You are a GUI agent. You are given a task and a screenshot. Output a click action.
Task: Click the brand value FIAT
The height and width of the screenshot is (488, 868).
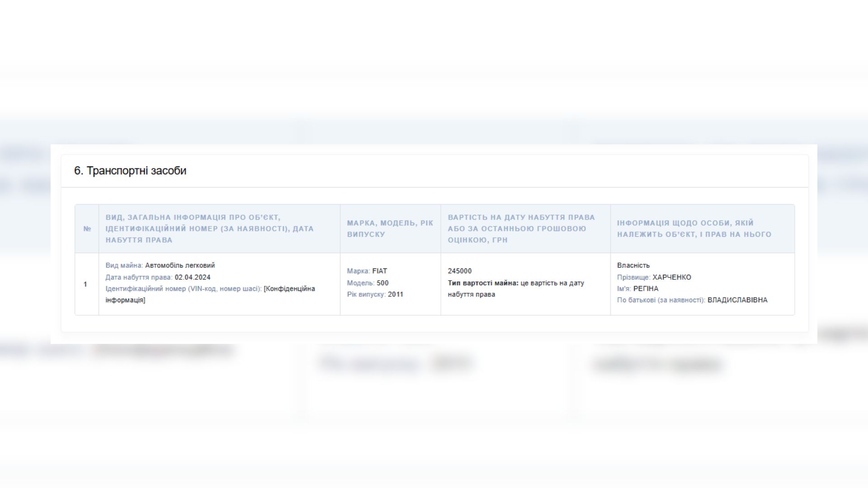(380, 271)
